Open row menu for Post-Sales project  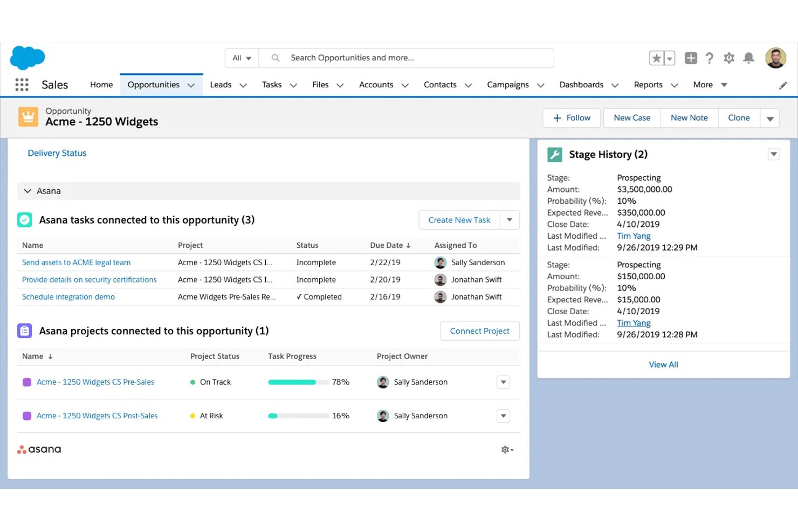(x=503, y=416)
